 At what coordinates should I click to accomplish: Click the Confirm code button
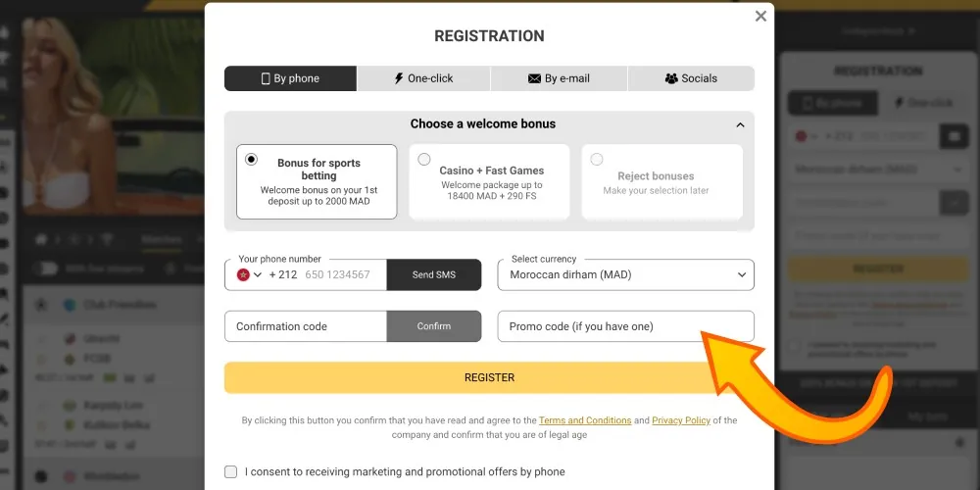[x=434, y=326]
